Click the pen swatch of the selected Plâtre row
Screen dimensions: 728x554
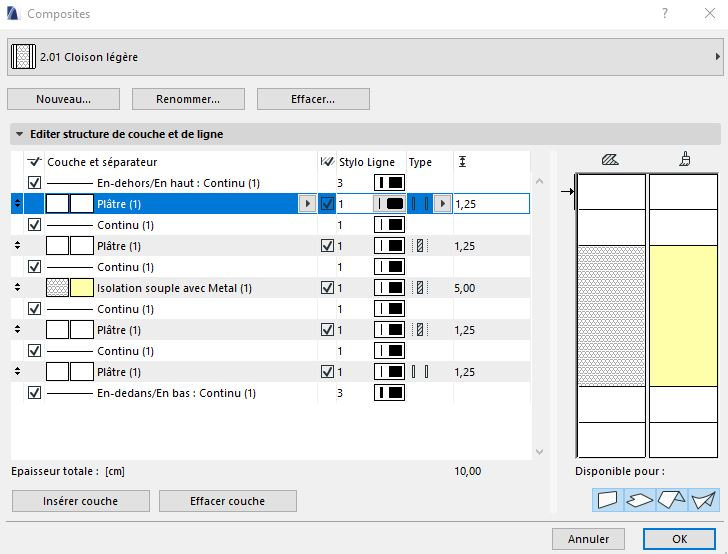click(389, 204)
